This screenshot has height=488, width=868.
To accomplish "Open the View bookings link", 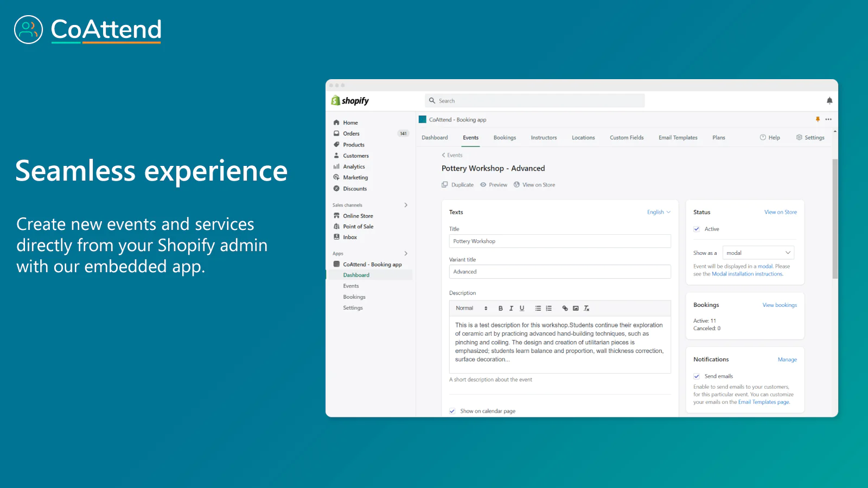I will (780, 305).
